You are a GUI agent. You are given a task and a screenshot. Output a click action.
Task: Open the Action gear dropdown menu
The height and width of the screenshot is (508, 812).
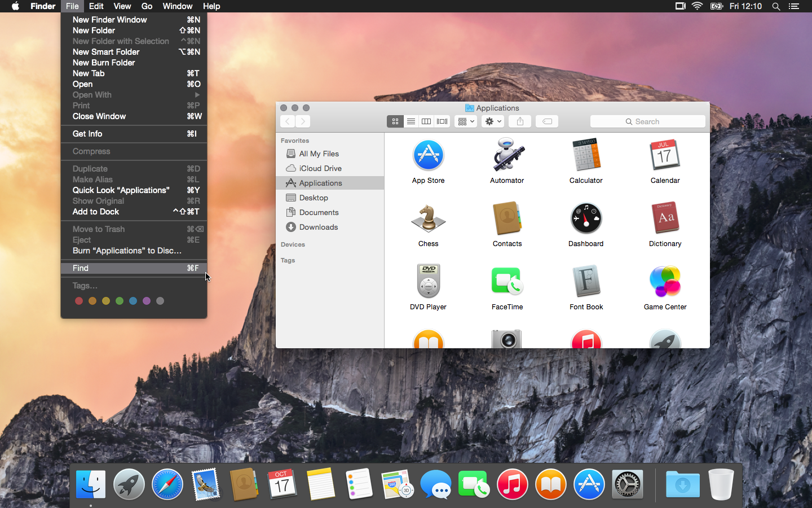pyautogui.click(x=493, y=121)
